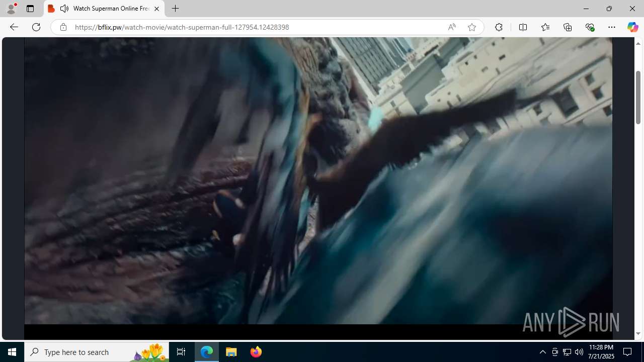Open the tab actions menu icon

point(30,9)
